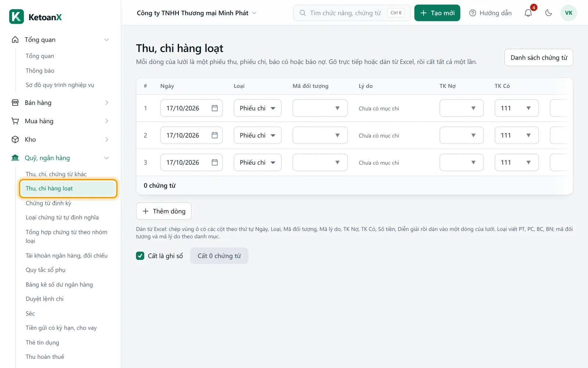Click Chưa có mục chi in row 1
The height and width of the screenshot is (368, 588).
point(379,109)
